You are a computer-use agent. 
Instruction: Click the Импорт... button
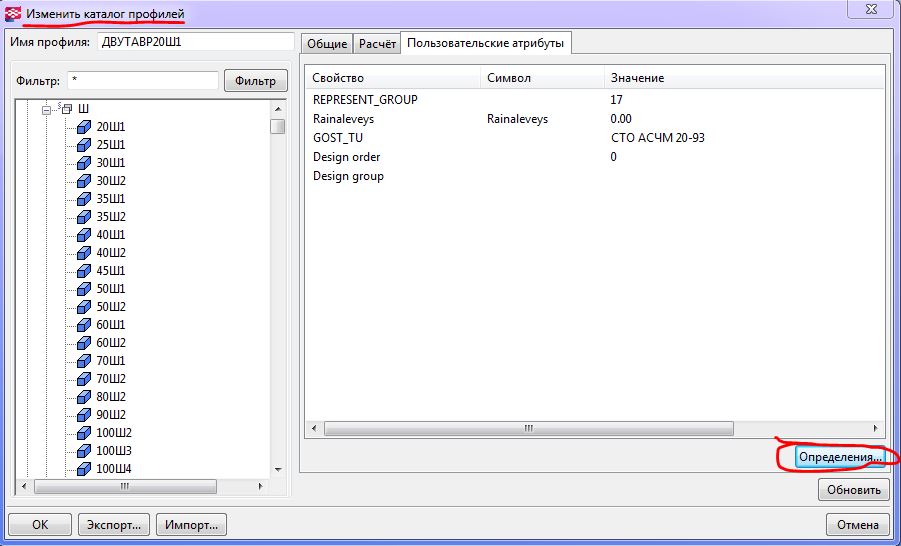[x=191, y=525]
